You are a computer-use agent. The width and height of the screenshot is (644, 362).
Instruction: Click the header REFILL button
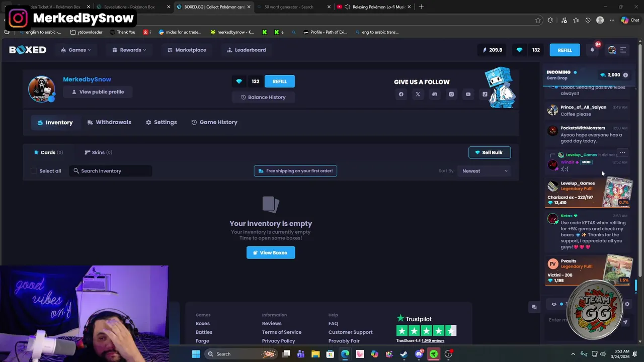565,50
